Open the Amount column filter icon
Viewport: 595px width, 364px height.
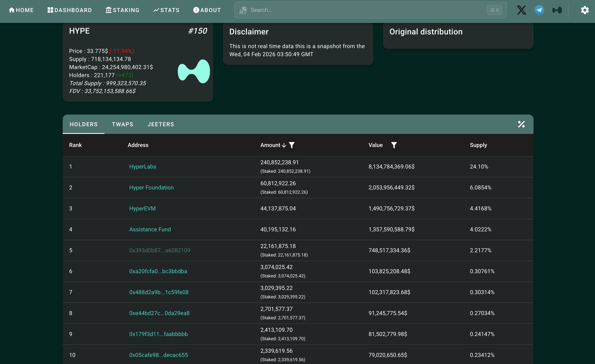coord(292,145)
